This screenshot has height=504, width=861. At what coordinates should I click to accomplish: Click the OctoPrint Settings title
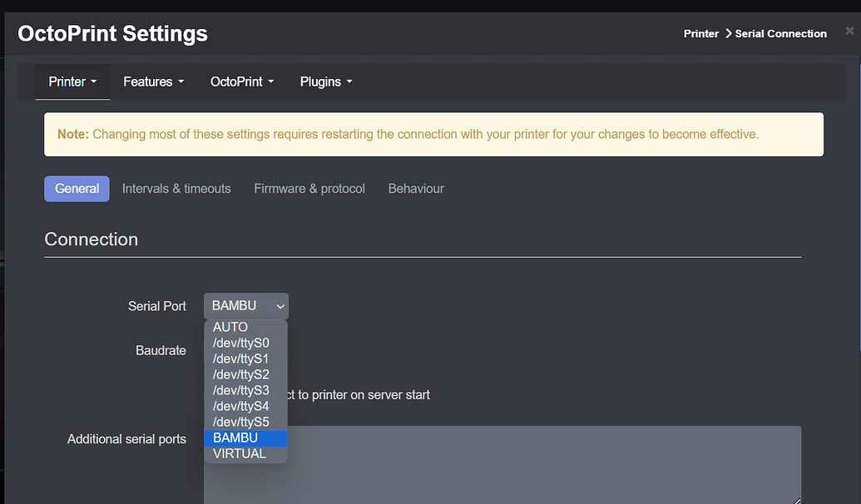point(112,33)
